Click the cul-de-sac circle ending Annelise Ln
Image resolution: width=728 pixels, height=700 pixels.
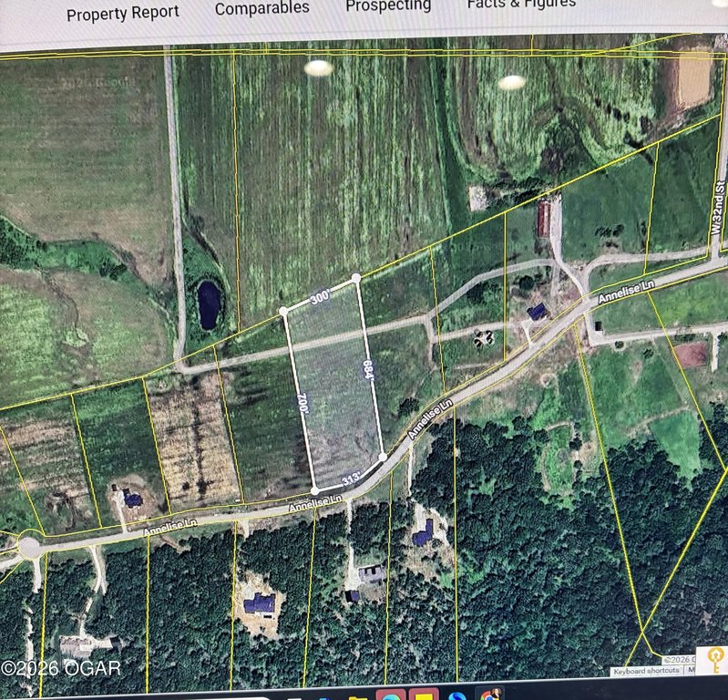click(x=29, y=547)
